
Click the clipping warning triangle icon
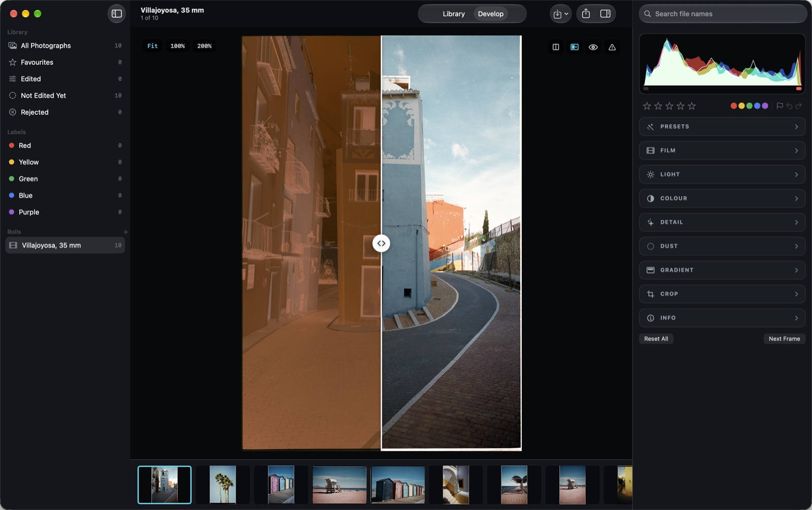click(612, 47)
